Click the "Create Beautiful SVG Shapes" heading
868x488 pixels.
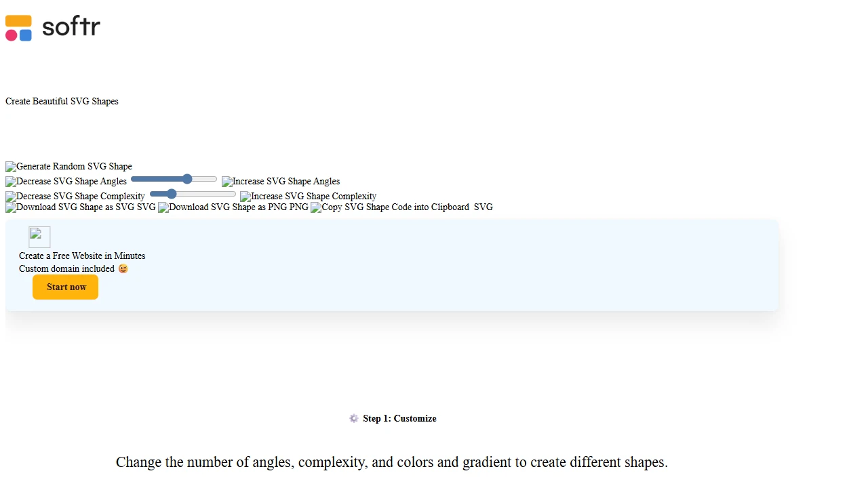coord(62,102)
